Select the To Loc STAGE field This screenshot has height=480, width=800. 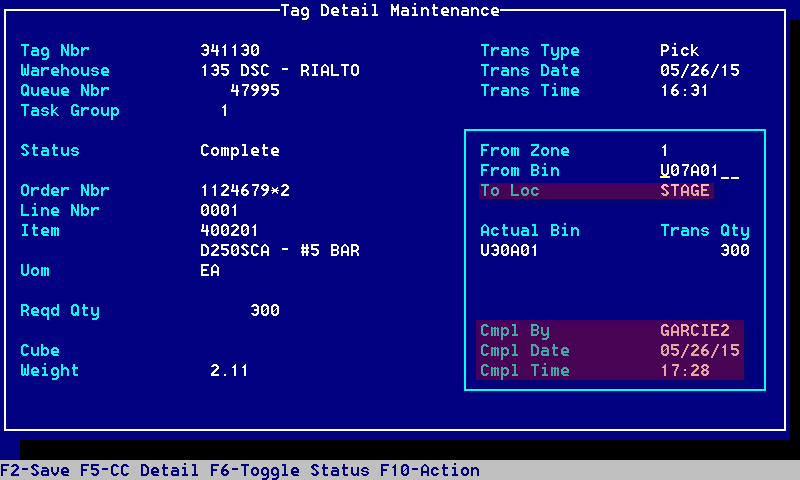(684, 191)
